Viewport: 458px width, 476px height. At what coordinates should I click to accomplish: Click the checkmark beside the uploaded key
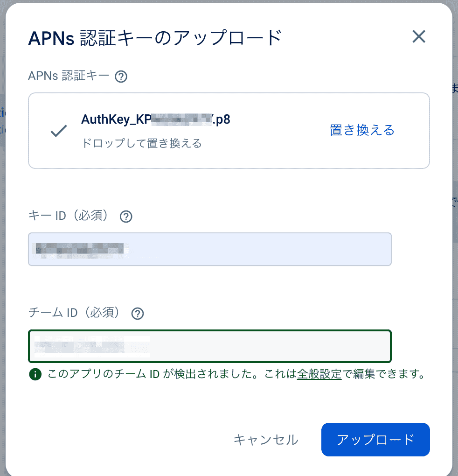point(58,131)
